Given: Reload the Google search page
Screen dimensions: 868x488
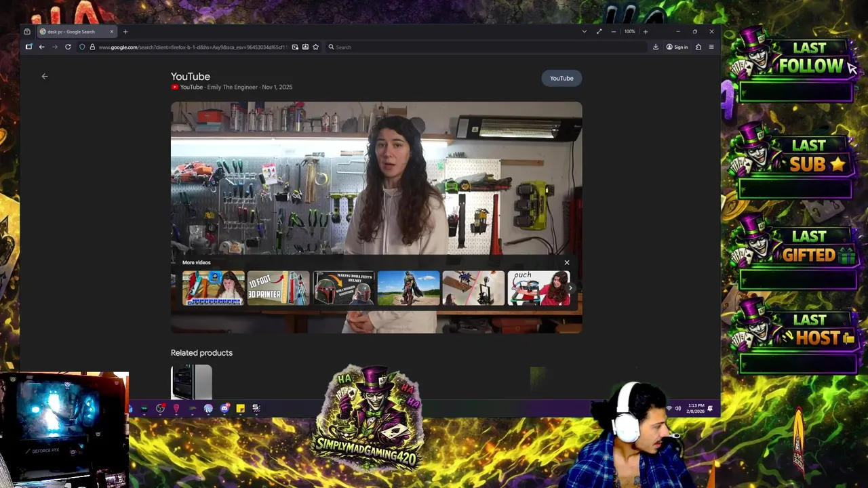Looking at the screenshot, I should click(x=68, y=47).
